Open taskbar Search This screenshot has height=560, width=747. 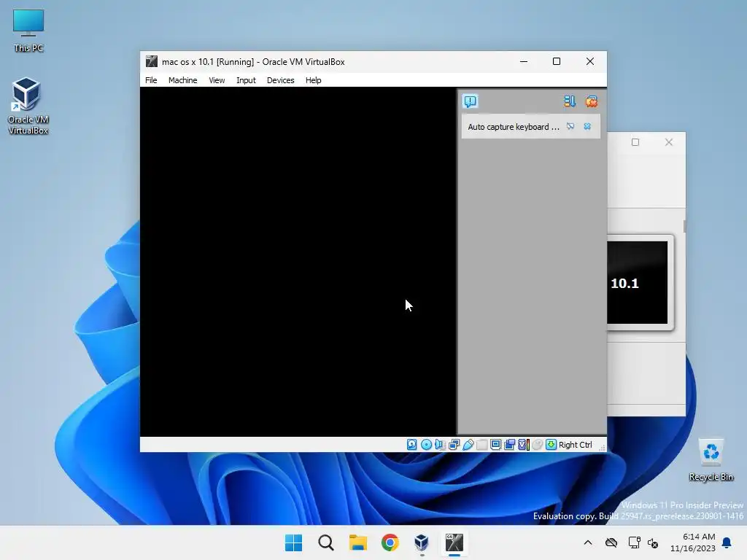coord(326,542)
